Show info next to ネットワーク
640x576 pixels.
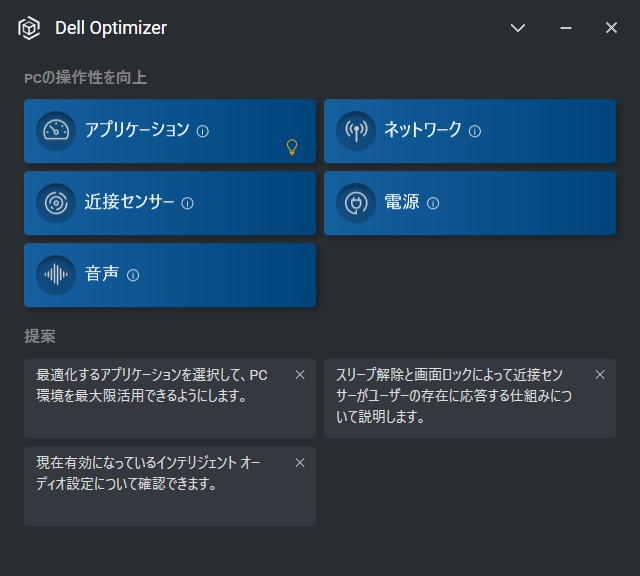[x=475, y=131]
